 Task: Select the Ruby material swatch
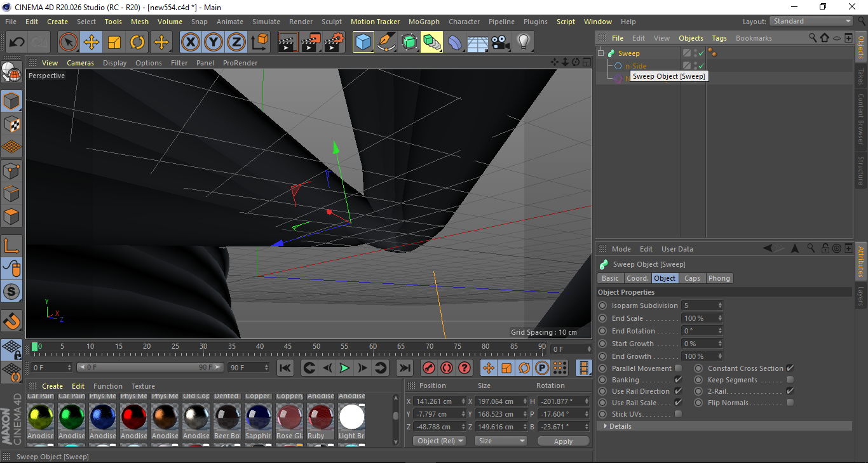click(x=320, y=417)
